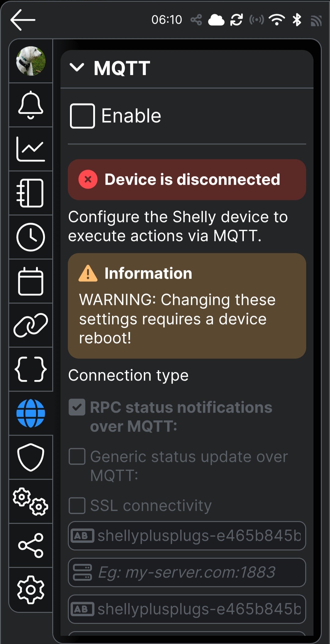Open the calendar schedules icon
This screenshot has height=644, width=330.
[31, 281]
